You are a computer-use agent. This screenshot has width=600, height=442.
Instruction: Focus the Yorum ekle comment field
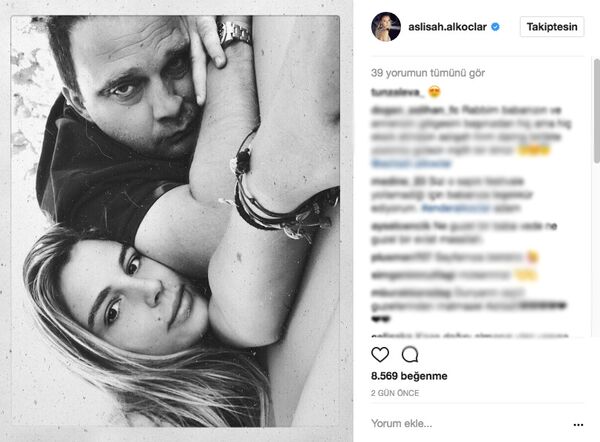470,424
